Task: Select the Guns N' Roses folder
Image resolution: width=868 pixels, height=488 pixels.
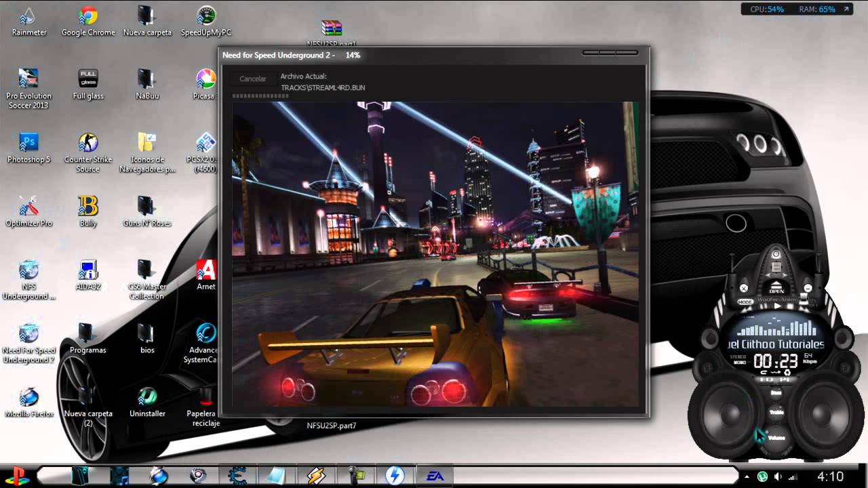Action: pos(147,211)
